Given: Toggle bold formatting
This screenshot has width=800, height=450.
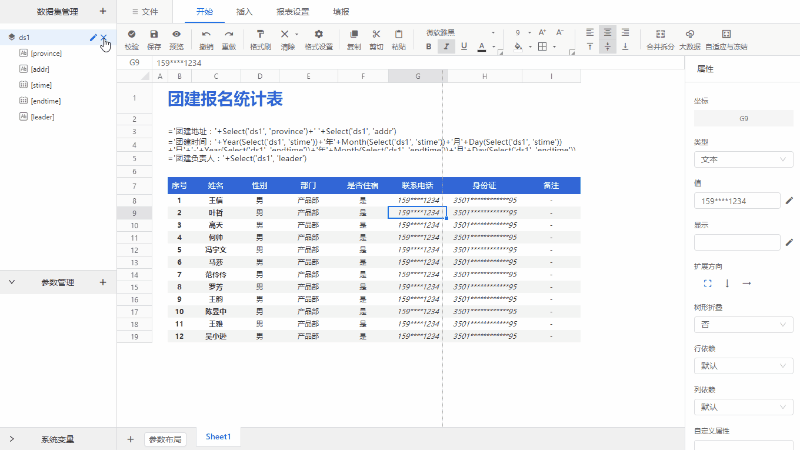Looking at the screenshot, I should 429,46.
